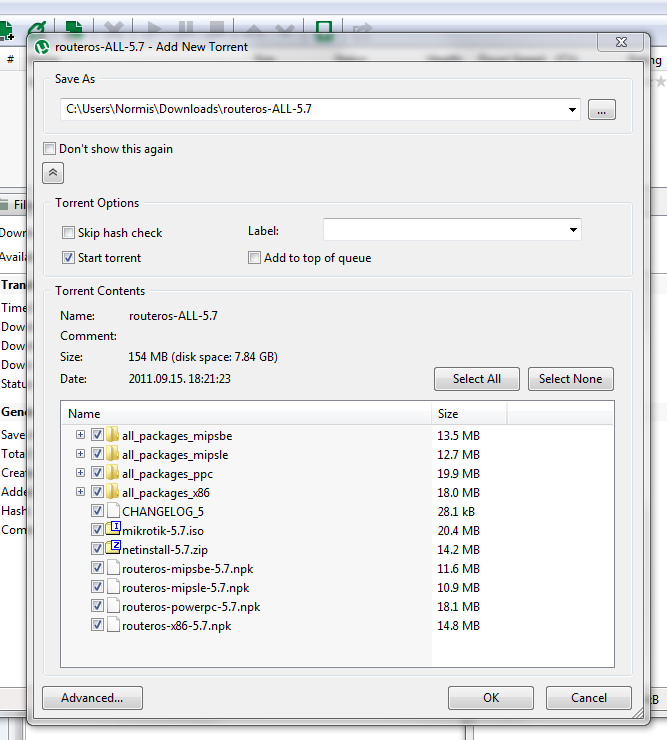667x740 pixels.
Task: Click the all_packages_mipsle folder icon
Action: click(112, 454)
